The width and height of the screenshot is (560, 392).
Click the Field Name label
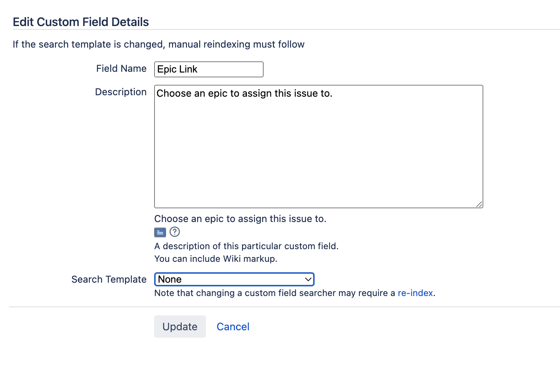(121, 68)
